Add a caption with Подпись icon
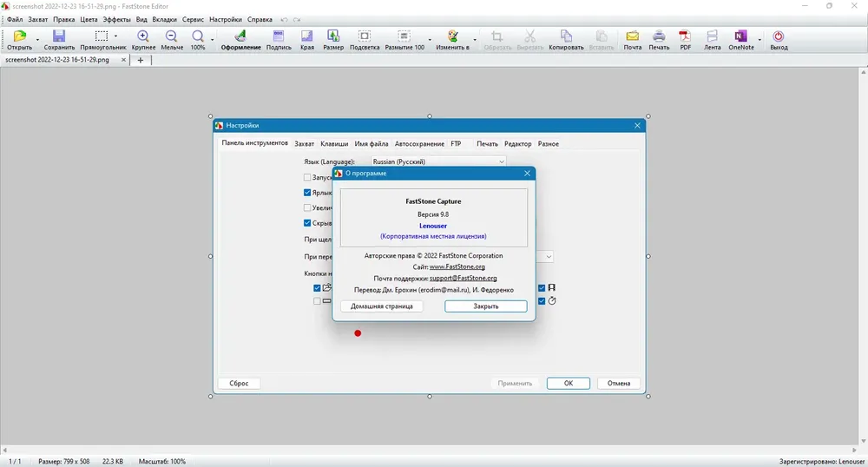The height and width of the screenshot is (467, 868). click(279, 36)
